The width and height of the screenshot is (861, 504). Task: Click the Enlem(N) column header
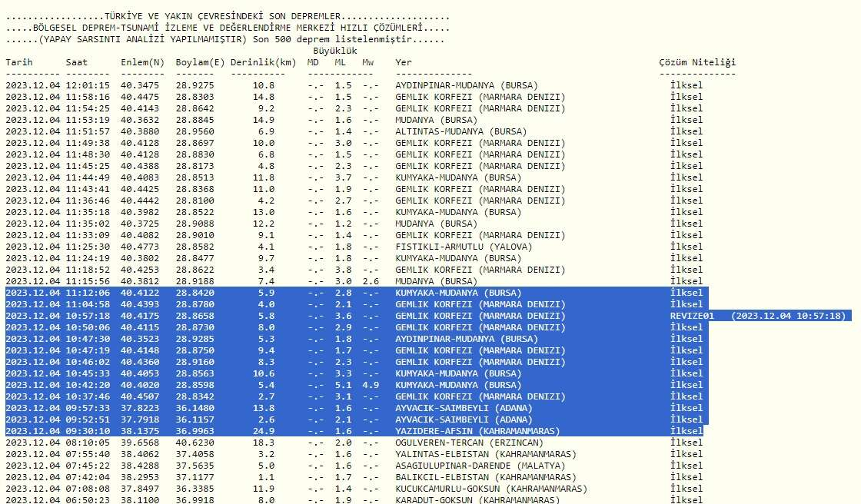coord(142,61)
